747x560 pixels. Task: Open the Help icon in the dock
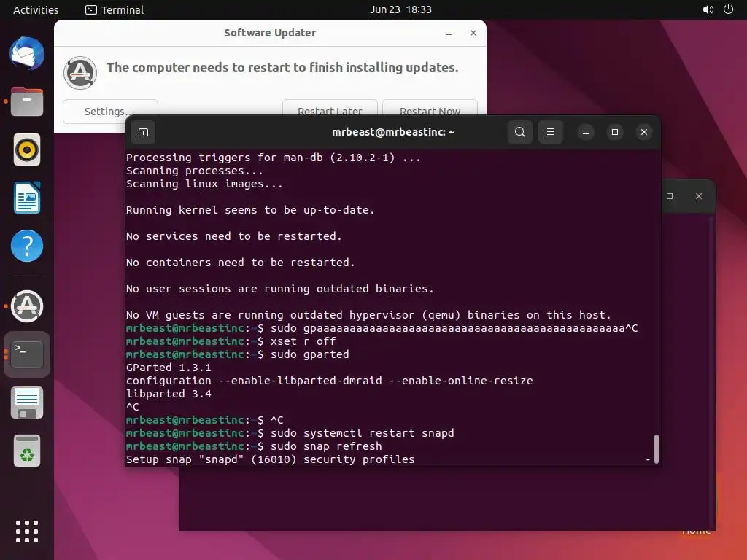click(x=27, y=246)
